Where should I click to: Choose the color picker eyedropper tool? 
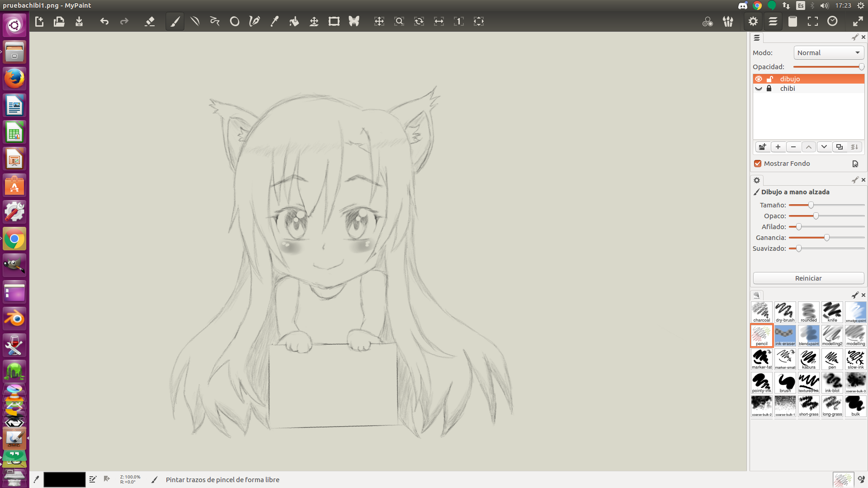point(274,21)
